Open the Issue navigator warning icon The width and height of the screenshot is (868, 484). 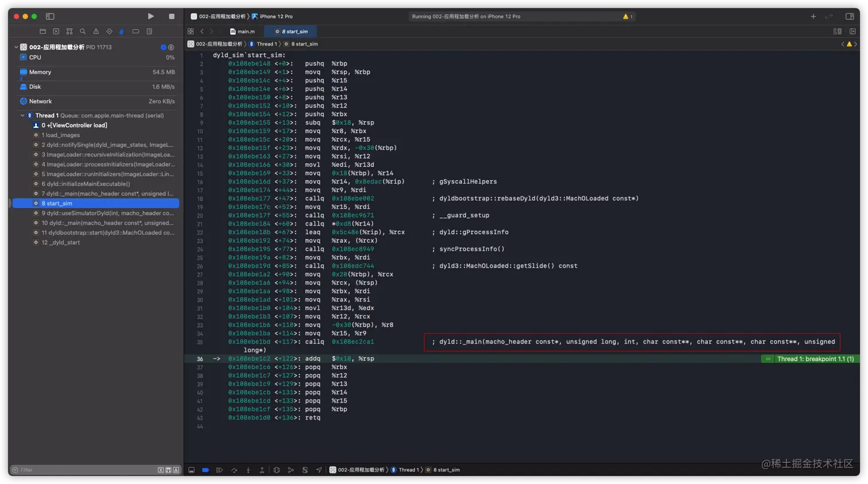96,32
